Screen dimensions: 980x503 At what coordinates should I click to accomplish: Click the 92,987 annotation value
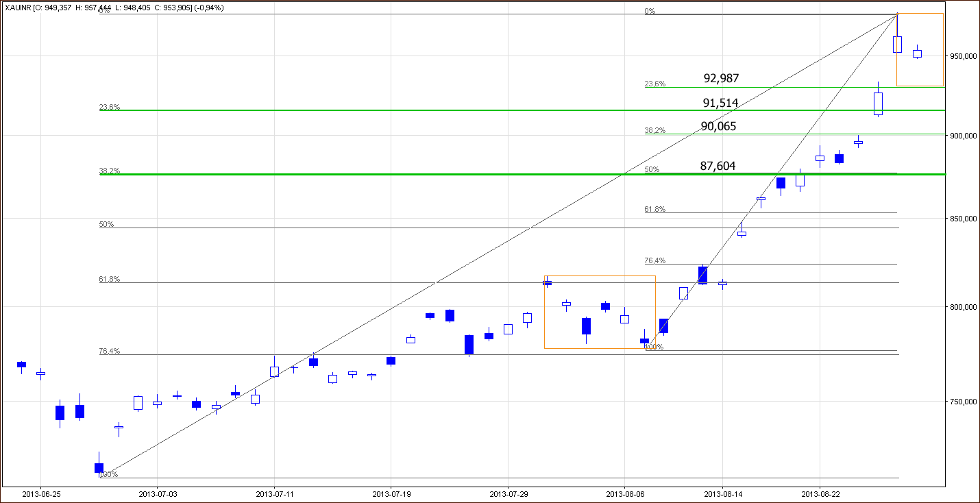721,78
